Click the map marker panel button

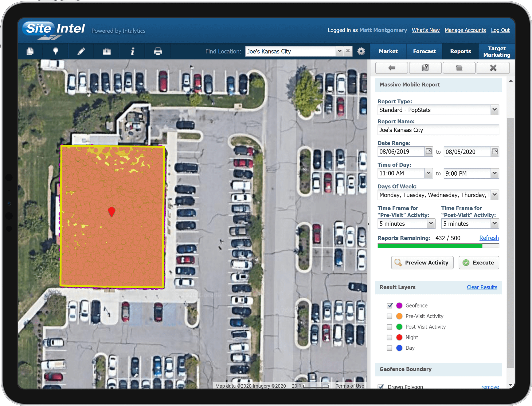click(x=425, y=68)
